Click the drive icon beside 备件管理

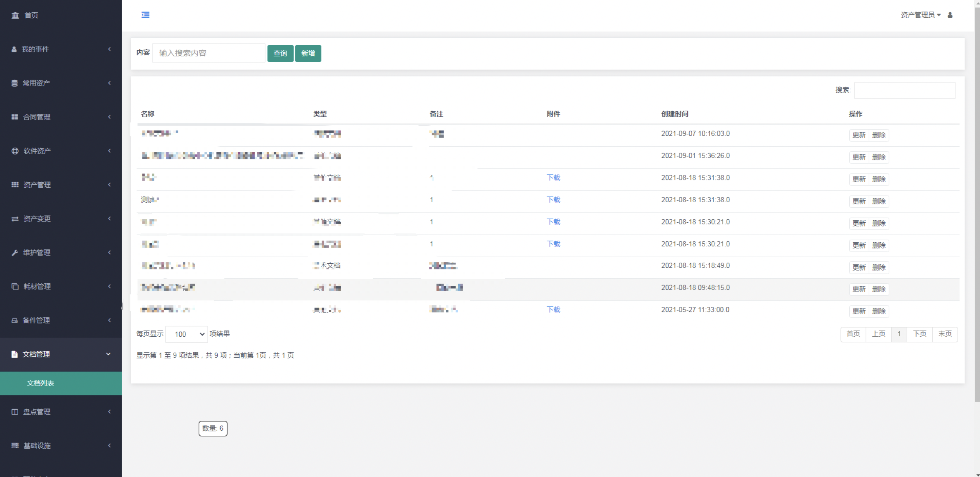(x=14, y=320)
